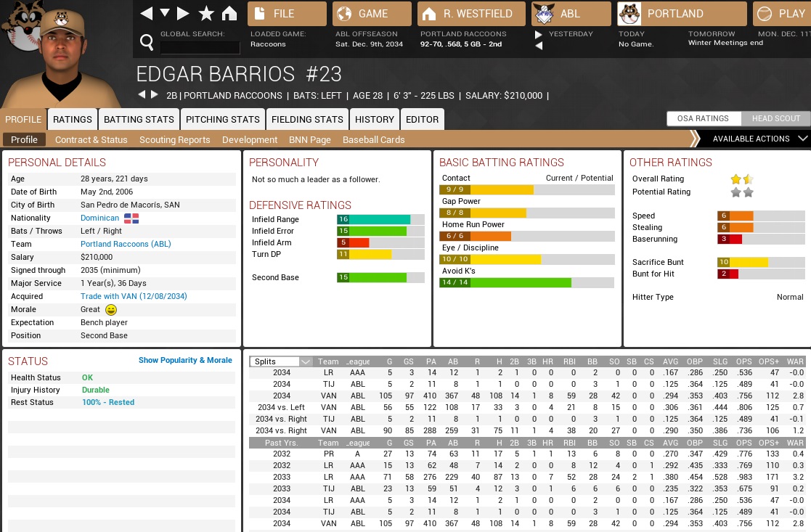Click the back navigation arrow

147,14
